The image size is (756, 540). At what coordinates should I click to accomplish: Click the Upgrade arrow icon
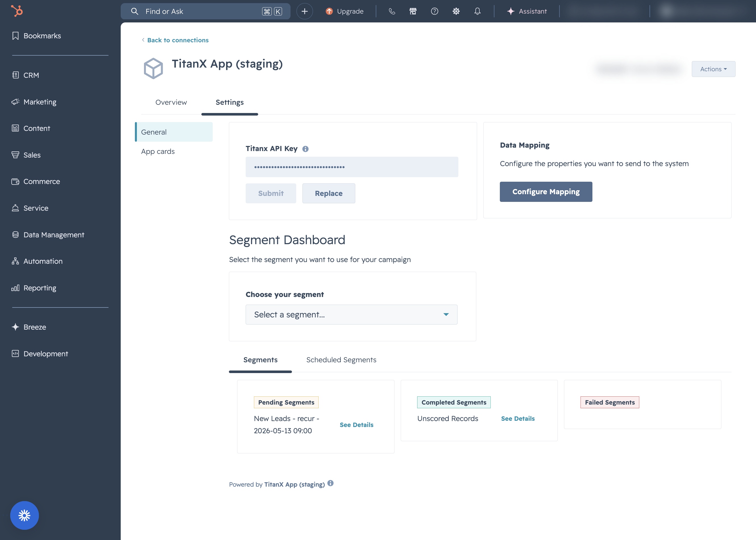click(329, 11)
